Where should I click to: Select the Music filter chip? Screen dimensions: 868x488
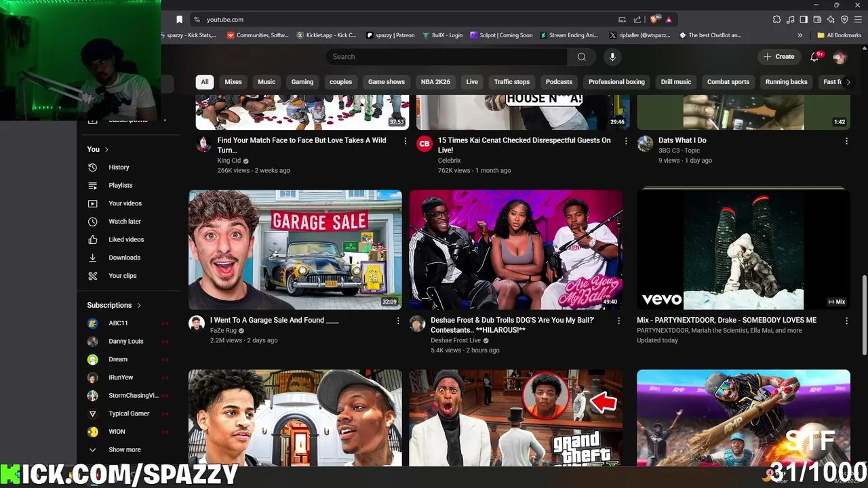tap(267, 82)
